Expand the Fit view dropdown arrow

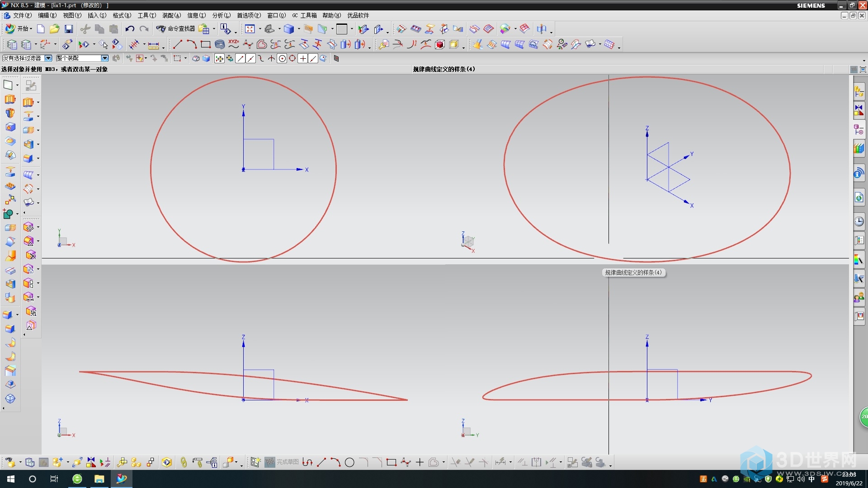coord(260,29)
